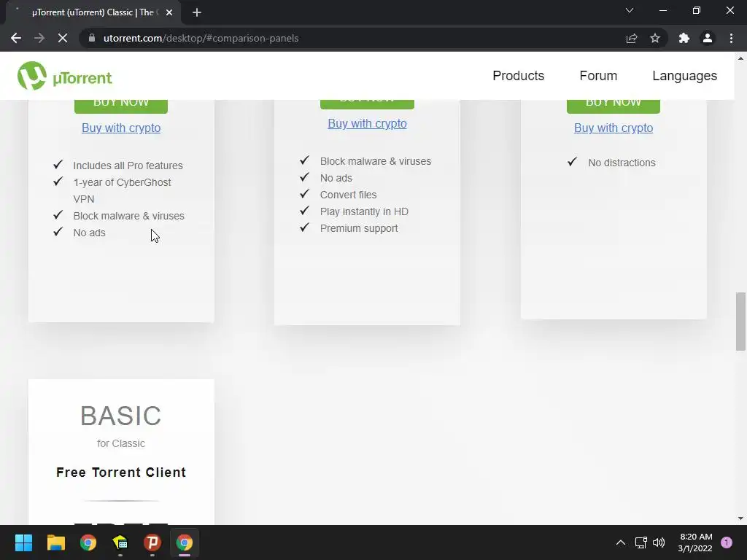Click 'Free Torrent Client' text

click(121, 472)
